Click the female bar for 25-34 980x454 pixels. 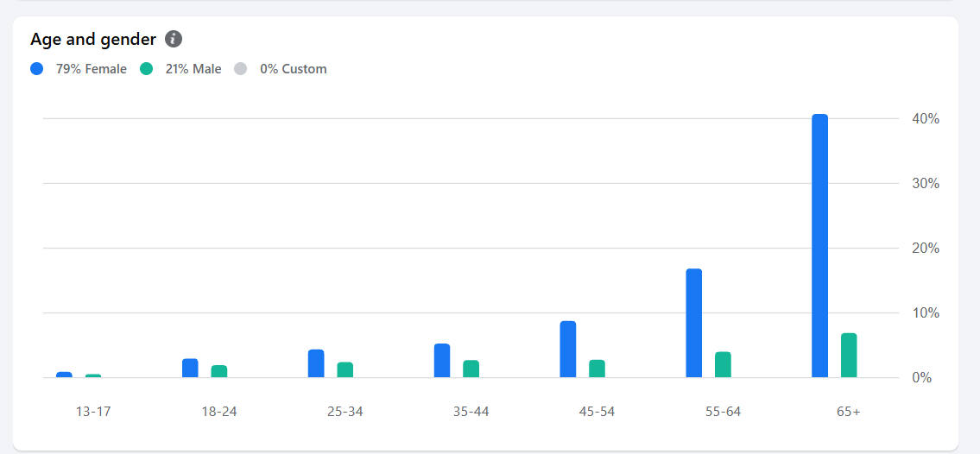point(316,363)
